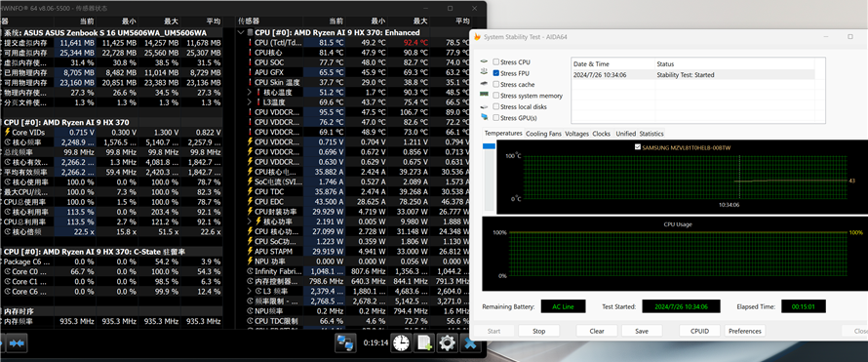Image resolution: width=868 pixels, height=362 pixels.
Task: Enable the Stress local disks checkbox
Action: coord(496,106)
